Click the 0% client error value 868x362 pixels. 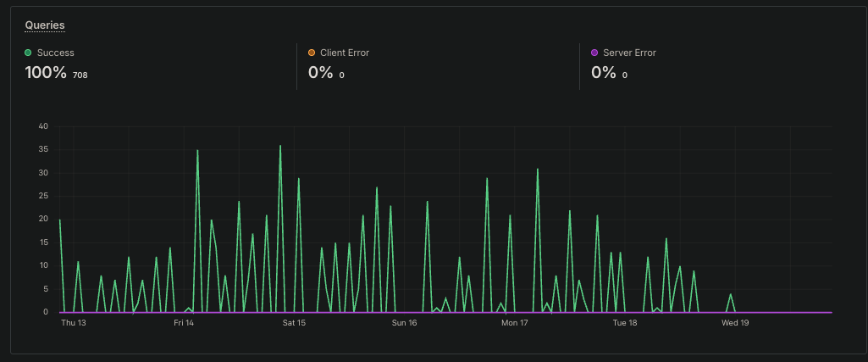320,73
